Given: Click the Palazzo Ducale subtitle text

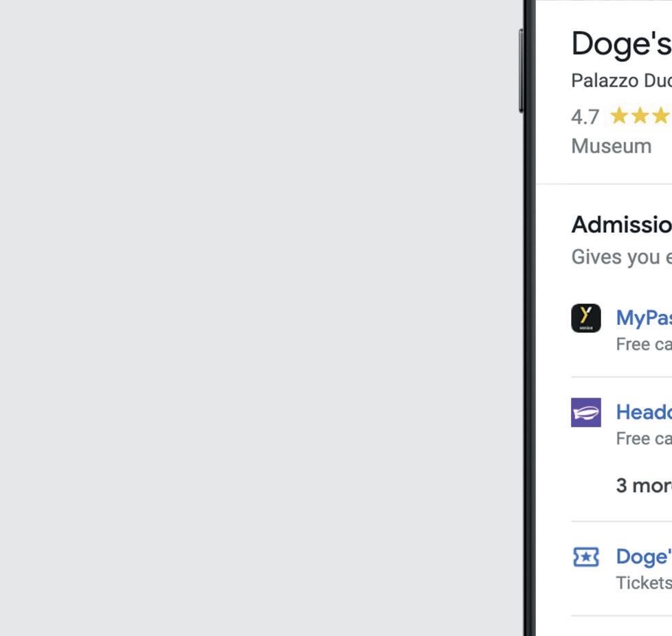Looking at the screenshot, I should (x=620, y=80).
